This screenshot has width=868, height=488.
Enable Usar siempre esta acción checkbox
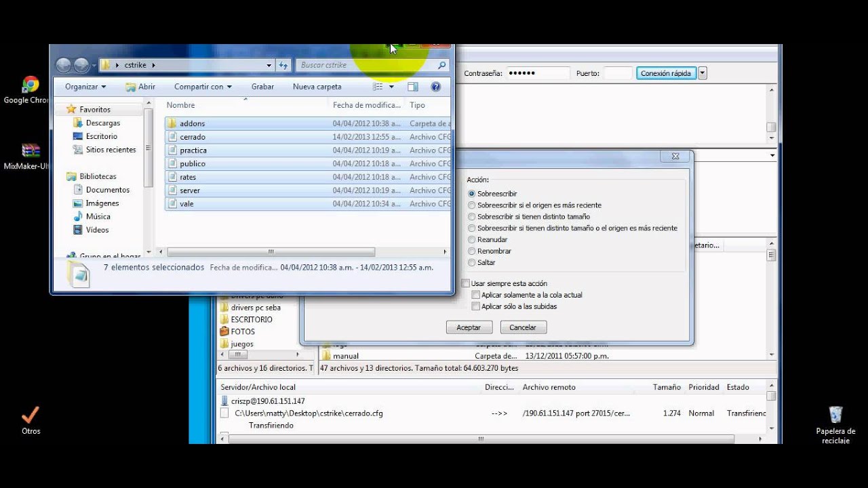point(465,283)
